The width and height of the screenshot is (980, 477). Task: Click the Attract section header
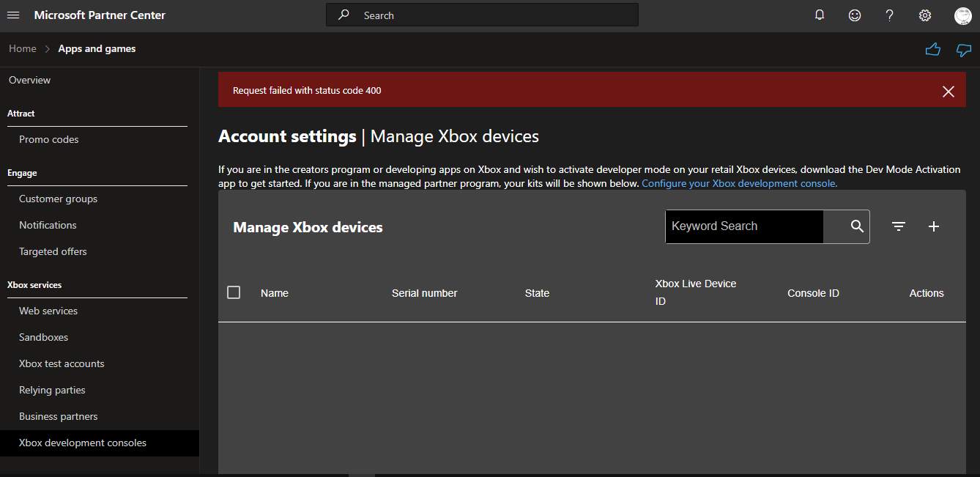click(x=21, y=114)
